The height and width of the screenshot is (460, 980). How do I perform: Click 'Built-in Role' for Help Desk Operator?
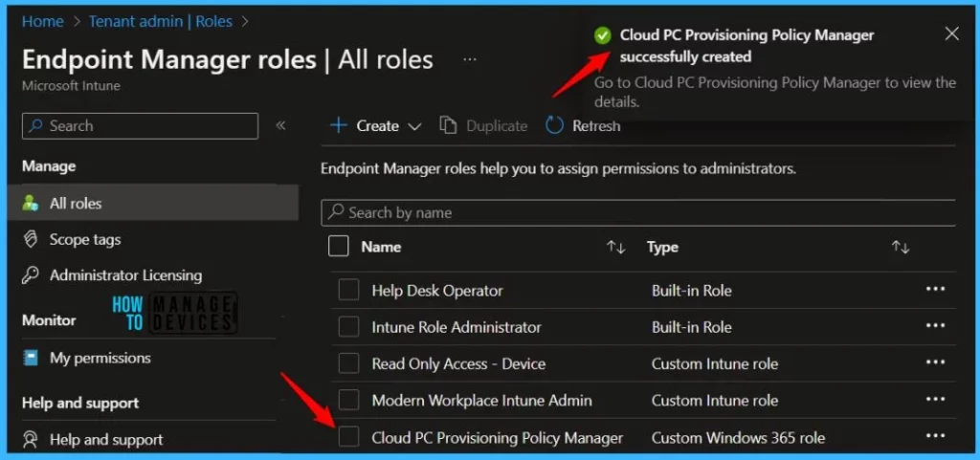tap(691, 290)
